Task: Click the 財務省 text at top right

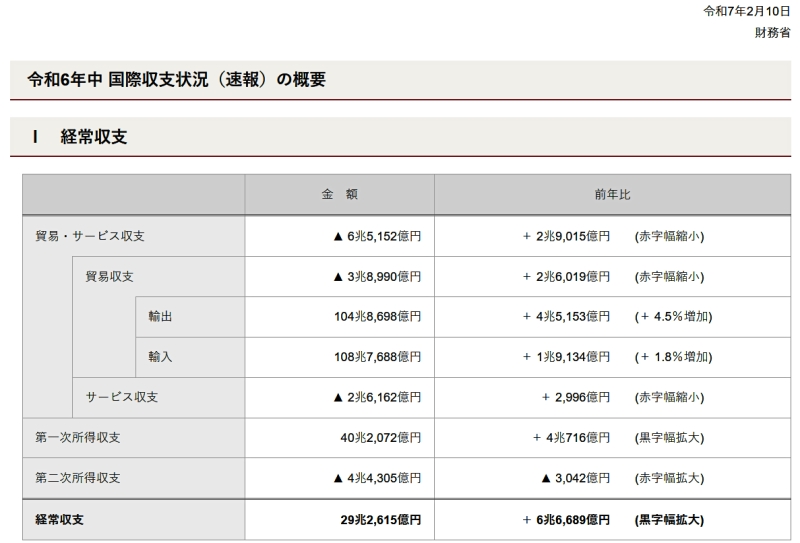Action: 773,32
